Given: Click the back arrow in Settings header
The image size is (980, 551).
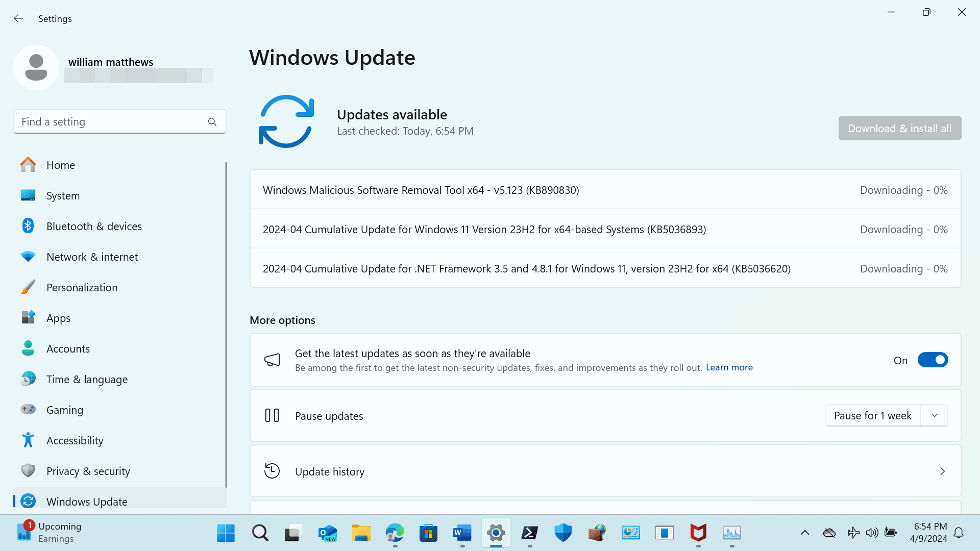Looking at the screenshot, I should coord(18,19).
